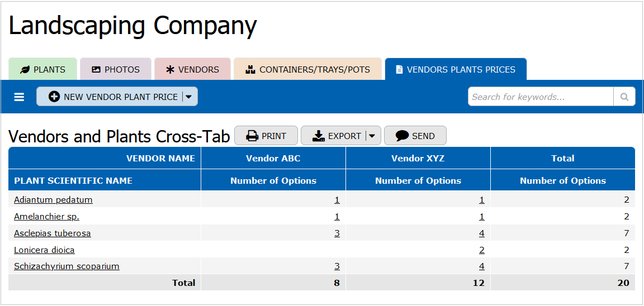Open the Containers/Trays/Pots tab
Image resolution: width=644 pixels, height=306 pixels.
coord(308,69)
